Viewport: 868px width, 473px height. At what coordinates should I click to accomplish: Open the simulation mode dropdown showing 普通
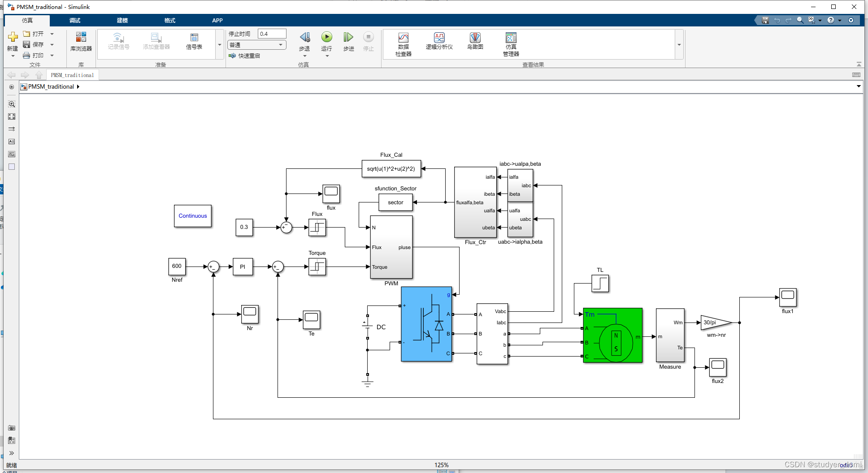pos(256,44)
